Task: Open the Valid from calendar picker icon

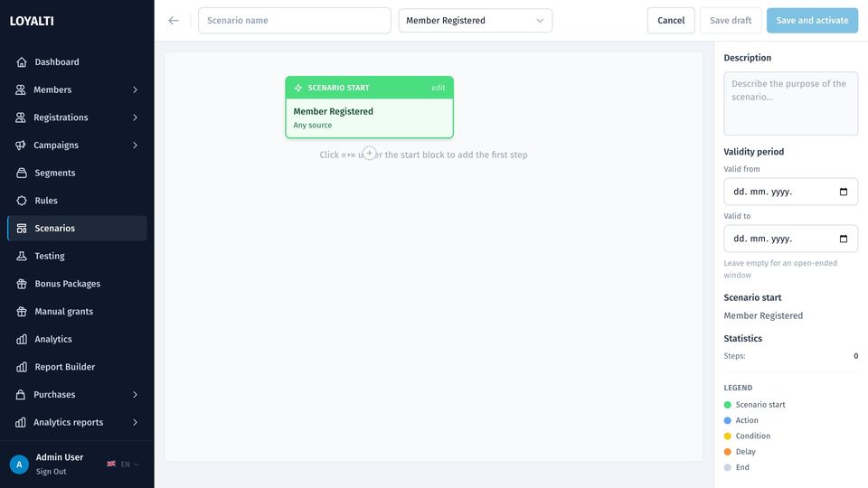Action: 843,192
